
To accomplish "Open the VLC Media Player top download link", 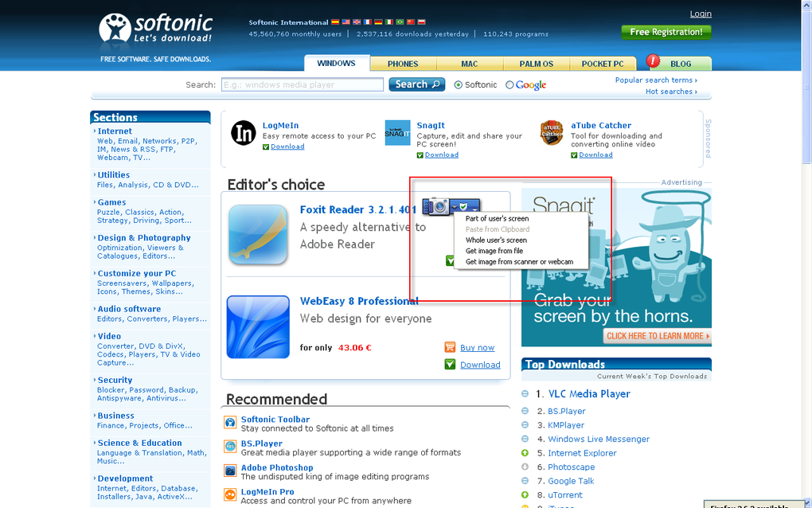I will (589, 394).
